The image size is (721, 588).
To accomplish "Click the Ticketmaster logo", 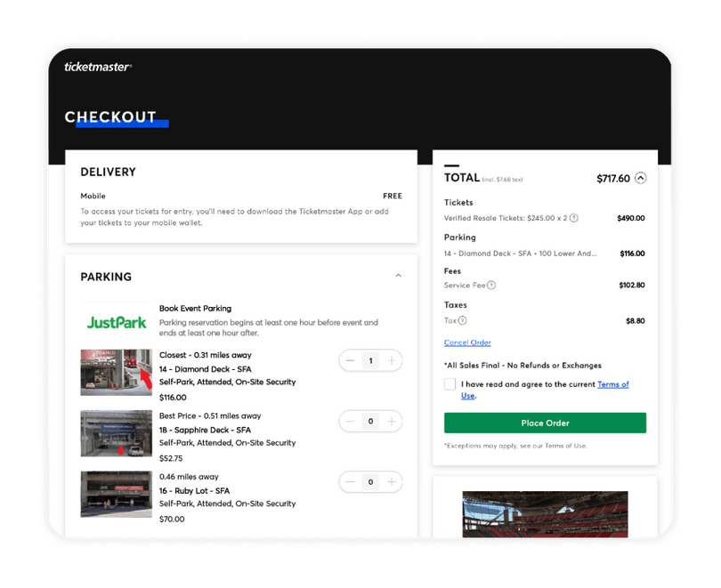I will point(98,67).
